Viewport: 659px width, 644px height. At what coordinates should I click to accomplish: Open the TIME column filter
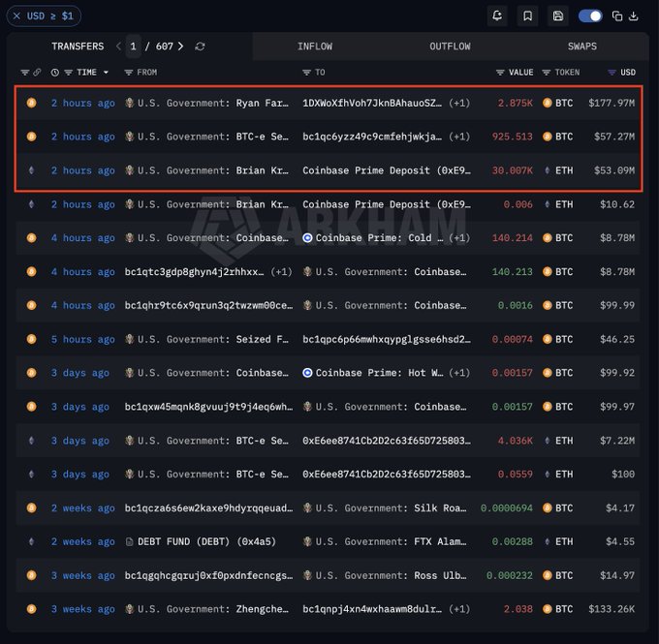click(x=68, y=73)
